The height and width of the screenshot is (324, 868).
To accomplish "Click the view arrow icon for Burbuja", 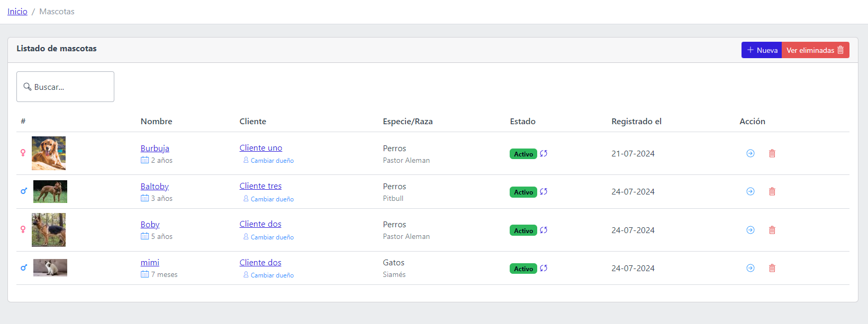I will coord(750,153).
